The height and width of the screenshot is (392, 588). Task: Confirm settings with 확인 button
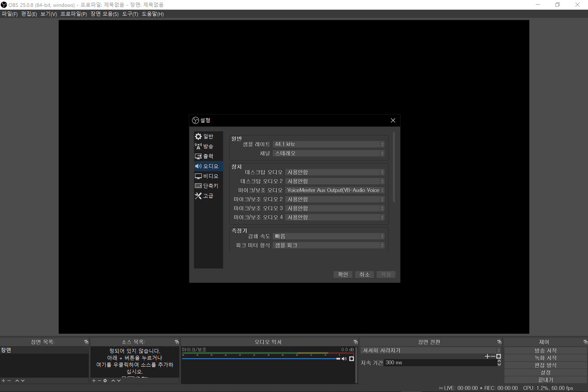click(x=343, y=274)
